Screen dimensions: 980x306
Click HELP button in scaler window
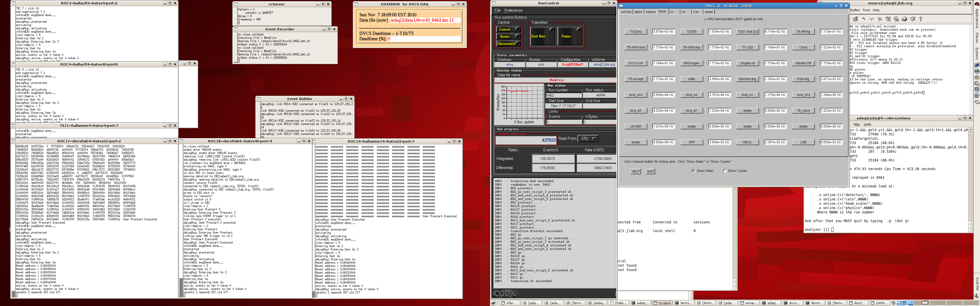(x=636, y=171)
